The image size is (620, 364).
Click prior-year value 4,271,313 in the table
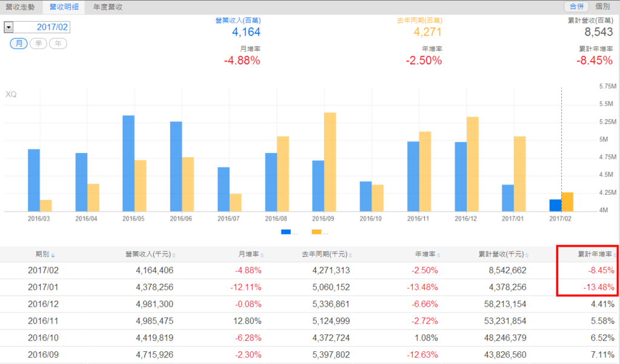331,270
